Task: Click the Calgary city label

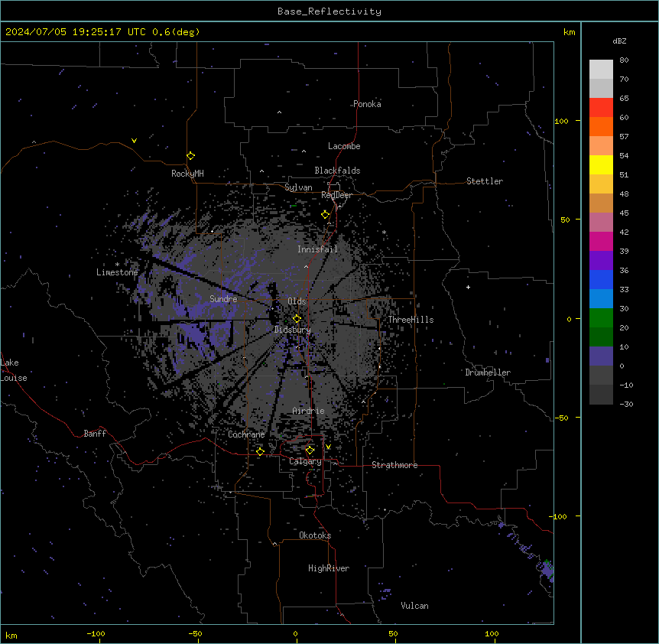Action: [305, 461]
